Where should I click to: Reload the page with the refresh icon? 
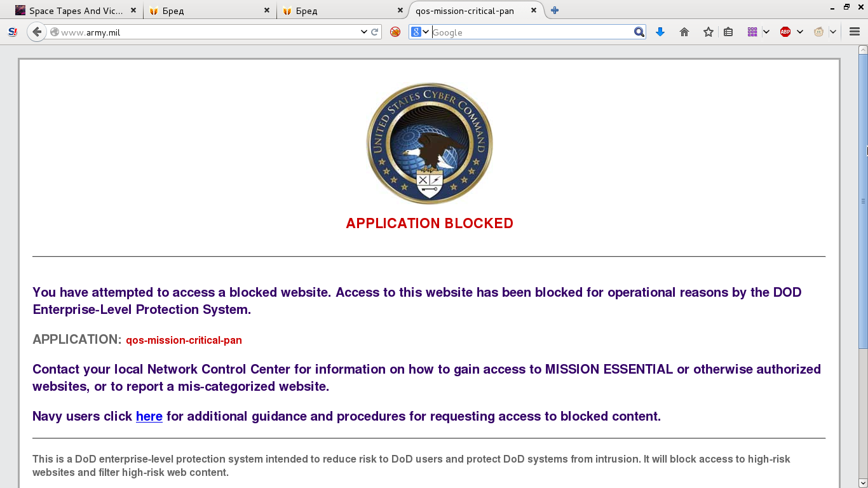[375, 32]
